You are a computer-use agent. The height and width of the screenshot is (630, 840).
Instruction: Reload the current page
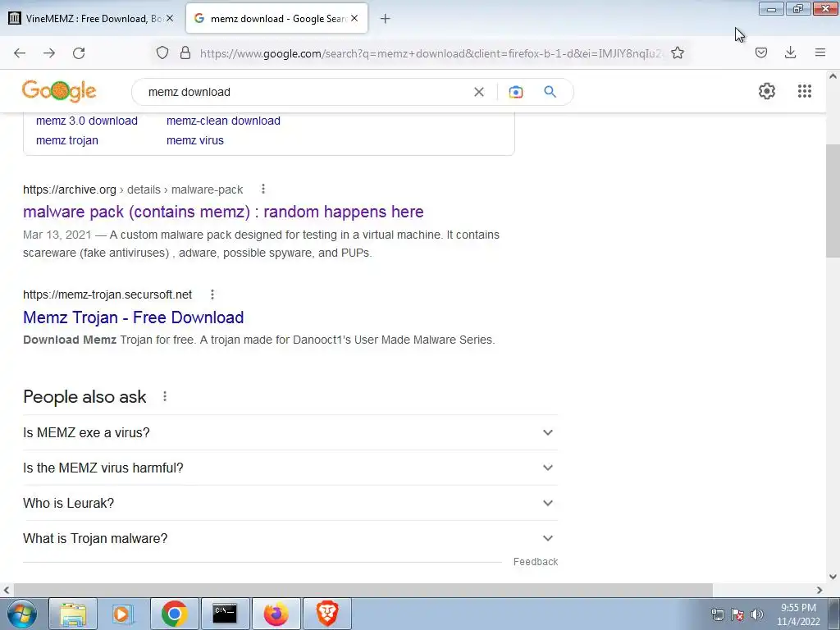click(x=79, y=53)
